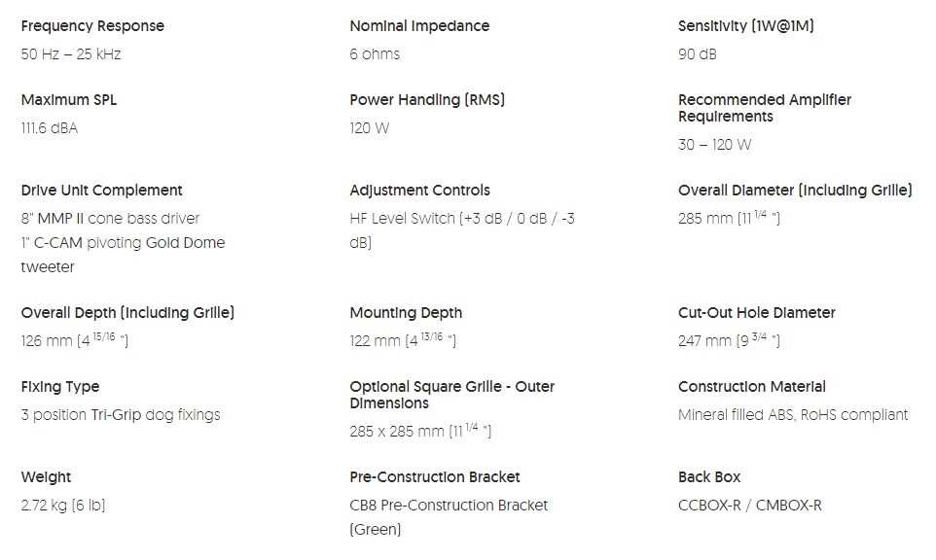Click the Construction Material heading
The image size is (936, 560).
click(x=752, y=387)
